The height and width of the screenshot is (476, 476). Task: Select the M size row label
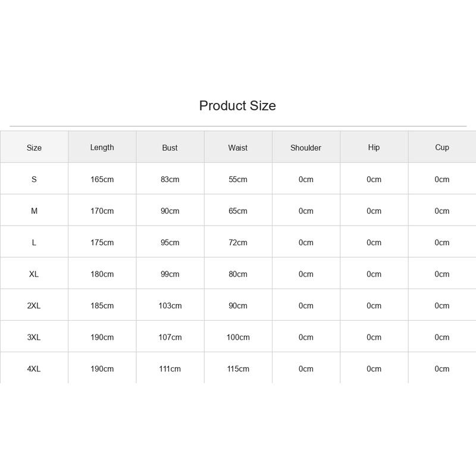click(x=34, y=211)
